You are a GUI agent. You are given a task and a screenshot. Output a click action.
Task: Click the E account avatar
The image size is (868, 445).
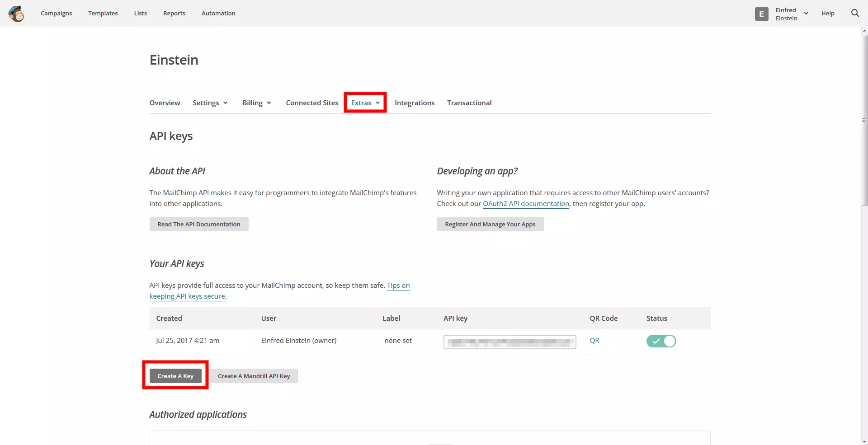pos(762,14)
